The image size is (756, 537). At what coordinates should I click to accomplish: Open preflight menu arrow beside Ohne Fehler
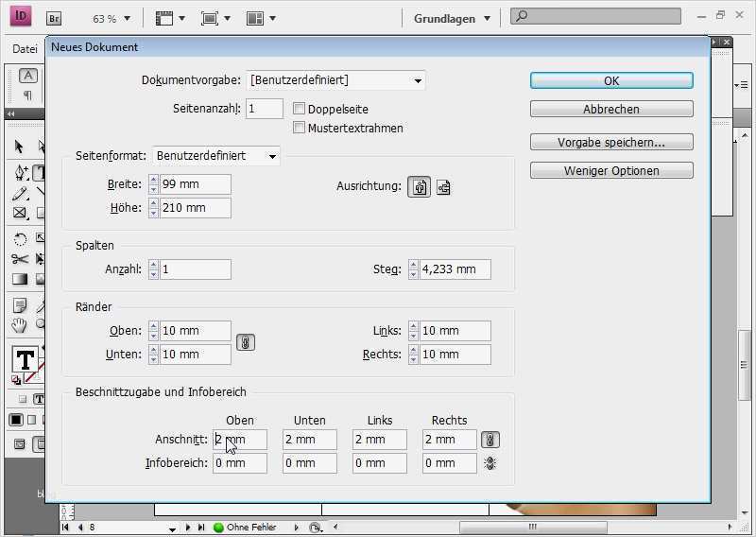[296, 528]
